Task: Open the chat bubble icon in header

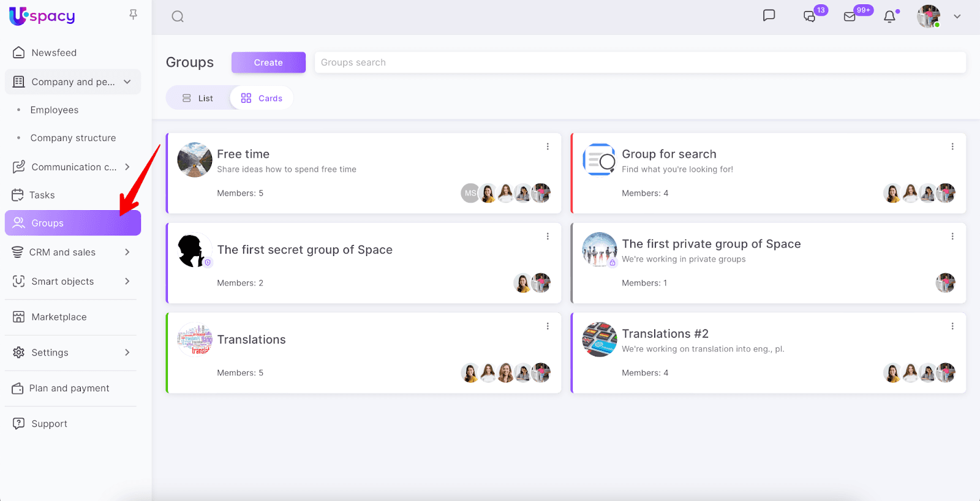Action: (x=769, y=16)
